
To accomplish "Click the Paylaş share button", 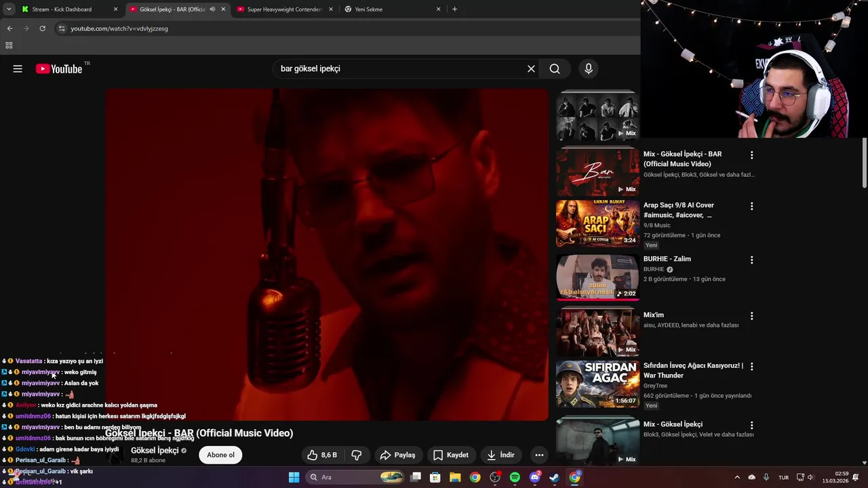I will click(x=397, y=455).
